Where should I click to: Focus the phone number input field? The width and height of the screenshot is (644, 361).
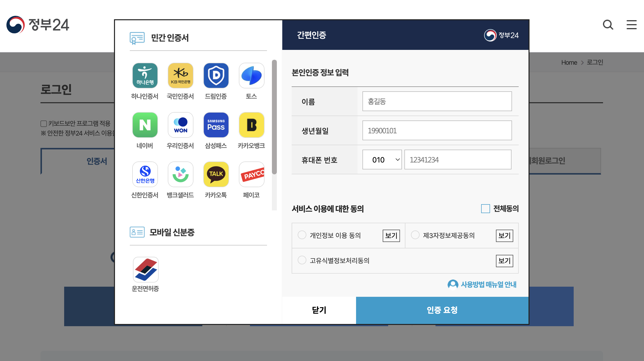pyautogui.click(x=458, y=160)
